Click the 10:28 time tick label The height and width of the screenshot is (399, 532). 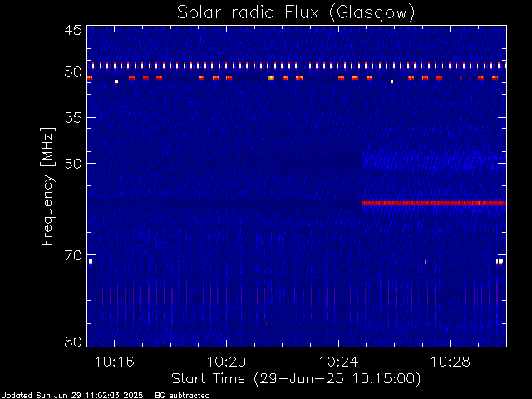(x=451, y=362)
